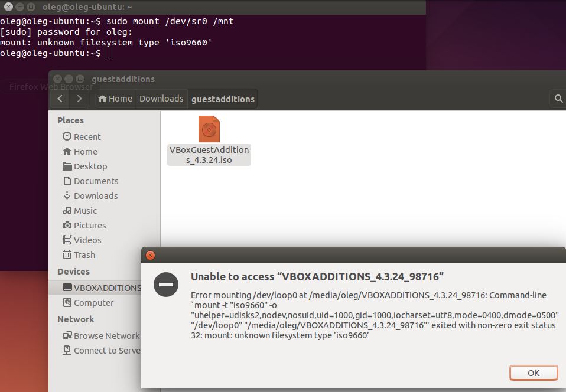The height and width of the screenshot is (392, 566).
Task: Close the Unable to access dialog
Action: coord(150,255)
